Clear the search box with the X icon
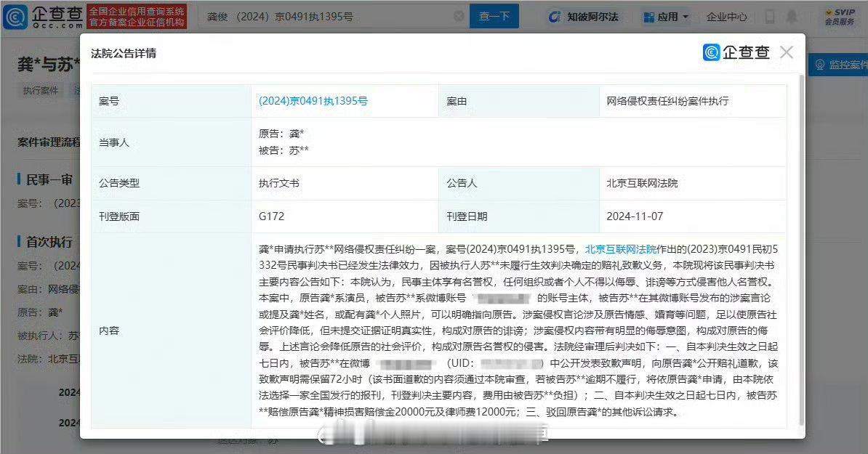Image resolution: width=868 pixels, height=454 pixels. (459, 17)
